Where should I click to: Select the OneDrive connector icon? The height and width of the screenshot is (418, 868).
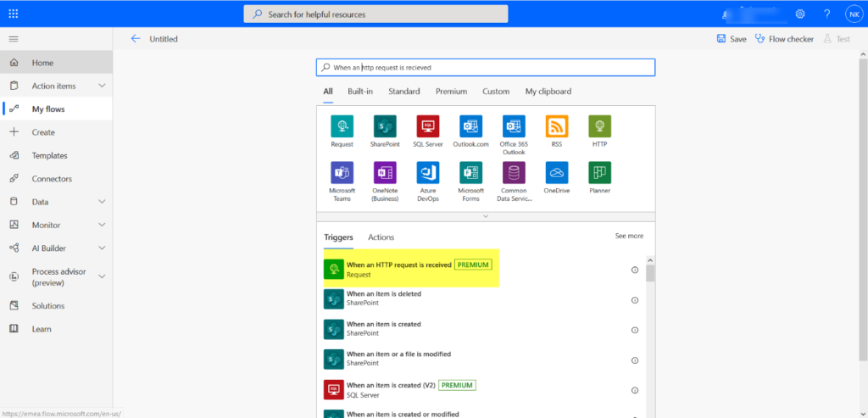(x=557, y=173)
